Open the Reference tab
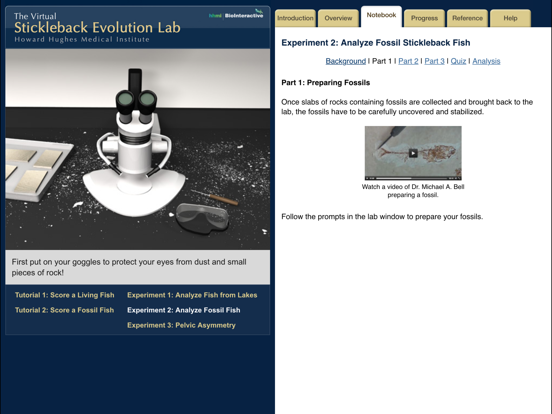Viewport: 552px width, 414px height. pyautogui.click(x=467, y=18)
